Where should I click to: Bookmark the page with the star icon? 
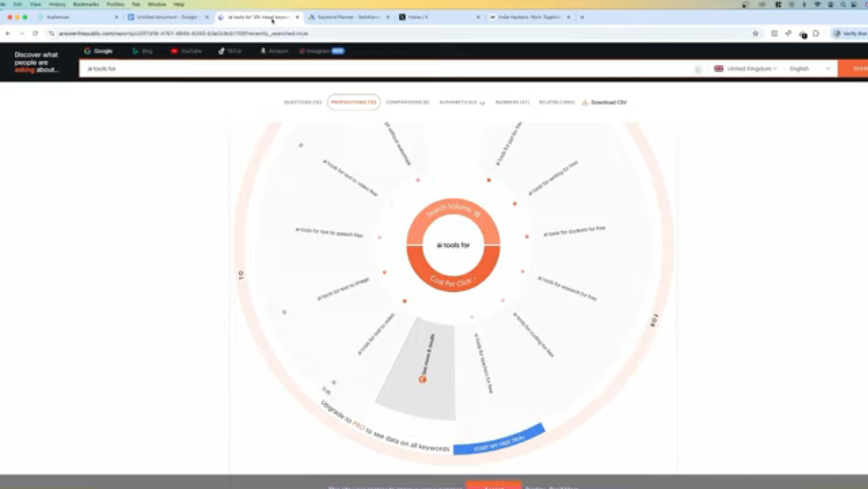click(755, 34)
